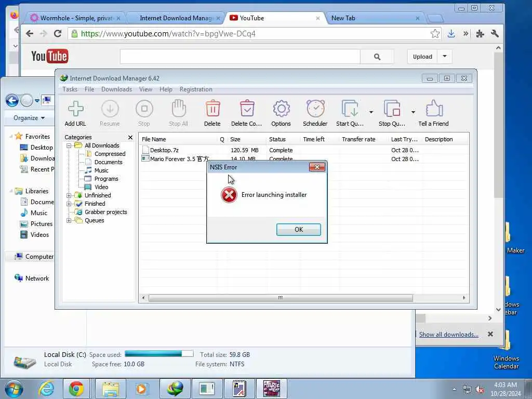Viewport: 532px width, 399px height.
Task: Sort by File Name column header
Action: 179,139
